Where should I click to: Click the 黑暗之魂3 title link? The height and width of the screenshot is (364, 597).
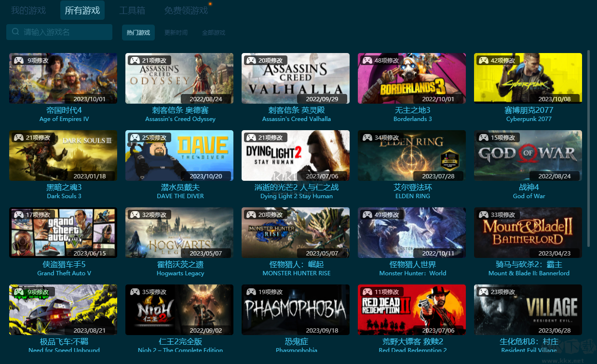click(64, 187)
